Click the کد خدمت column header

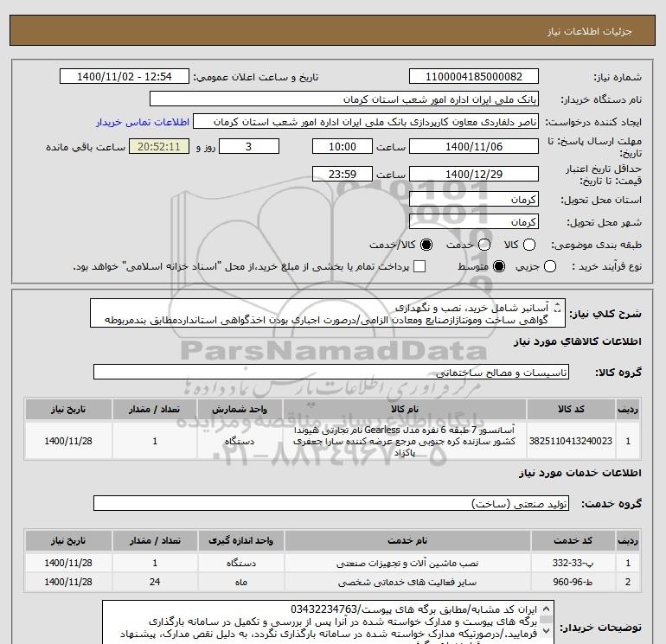pyautogui.click(x=573, y=540)
